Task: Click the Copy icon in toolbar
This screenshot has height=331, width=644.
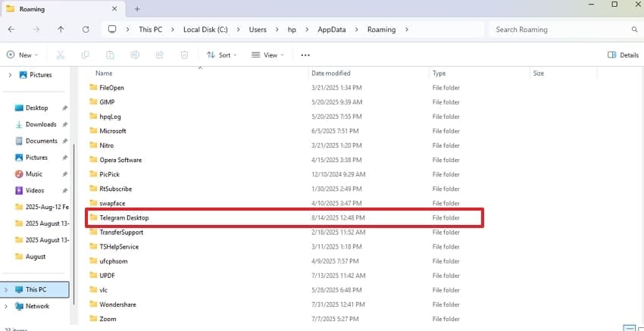Action: click(86, 55)
